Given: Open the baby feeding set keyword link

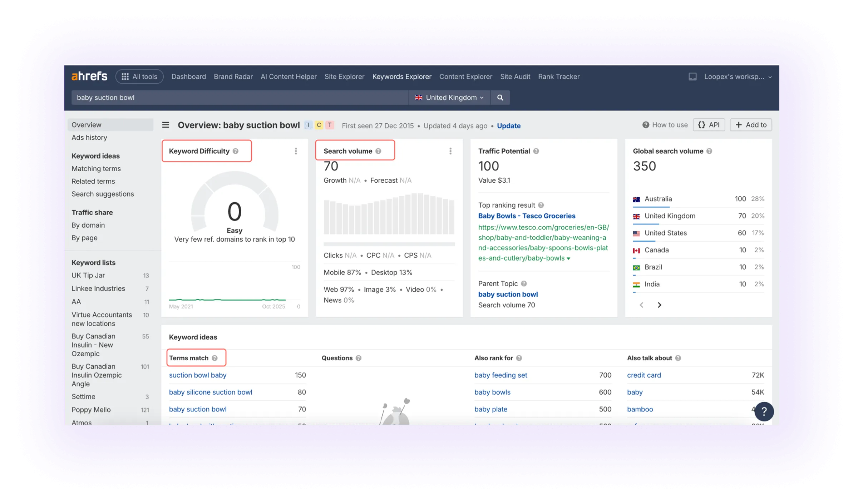Looking at the screenshot, I should [x=500, y=375].
